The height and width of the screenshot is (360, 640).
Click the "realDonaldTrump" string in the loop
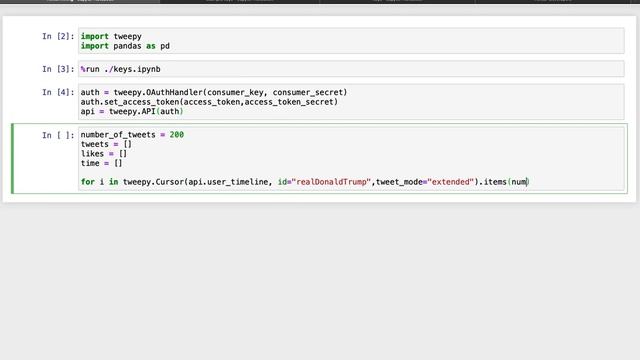click(331, 182)
